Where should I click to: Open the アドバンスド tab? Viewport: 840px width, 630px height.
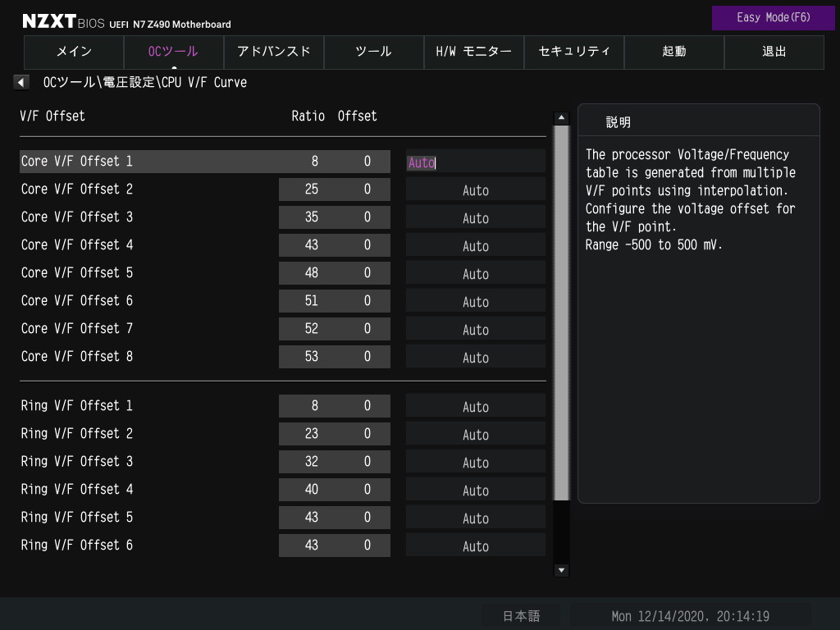[x=274, y=52]
